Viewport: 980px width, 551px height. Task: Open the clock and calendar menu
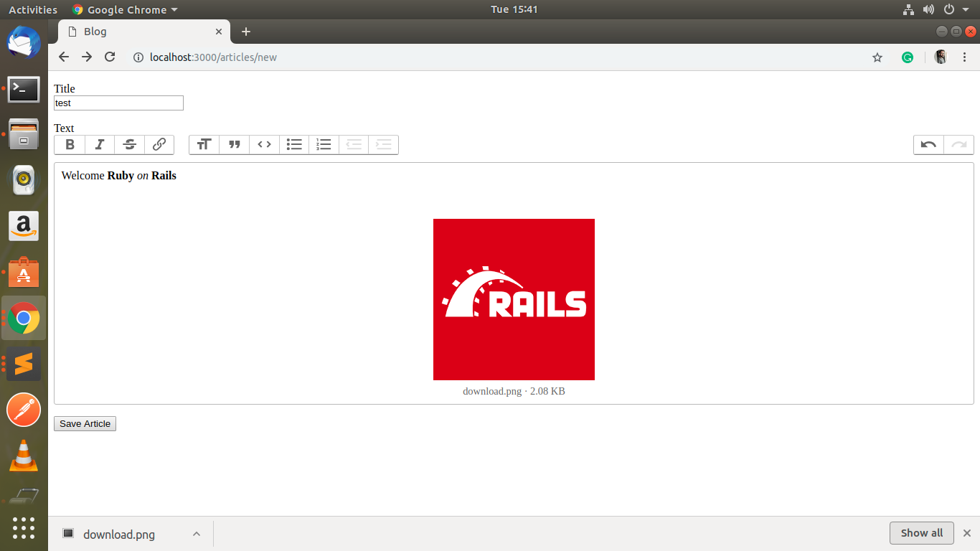click(514, 9)
